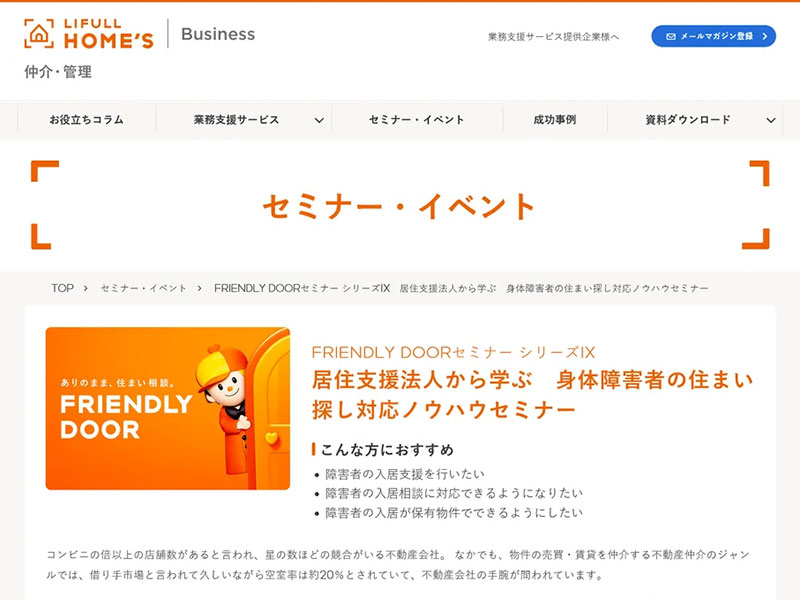This screenshot has height=600, width=800.
Task: Open 資料ダウンロード in the navigation
Action: click(688, 120)
